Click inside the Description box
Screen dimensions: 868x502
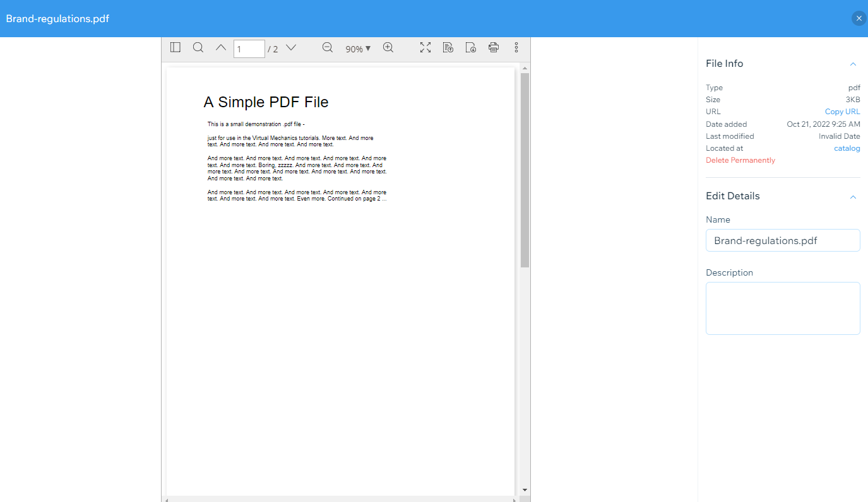click(783, 308)
